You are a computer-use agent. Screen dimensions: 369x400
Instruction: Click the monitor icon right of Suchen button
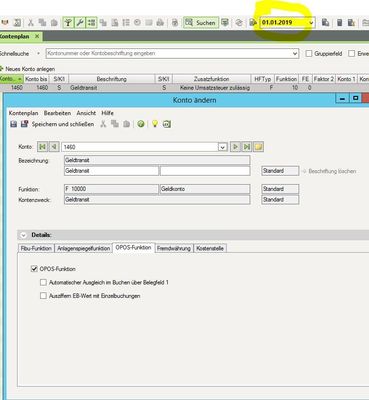225,22
